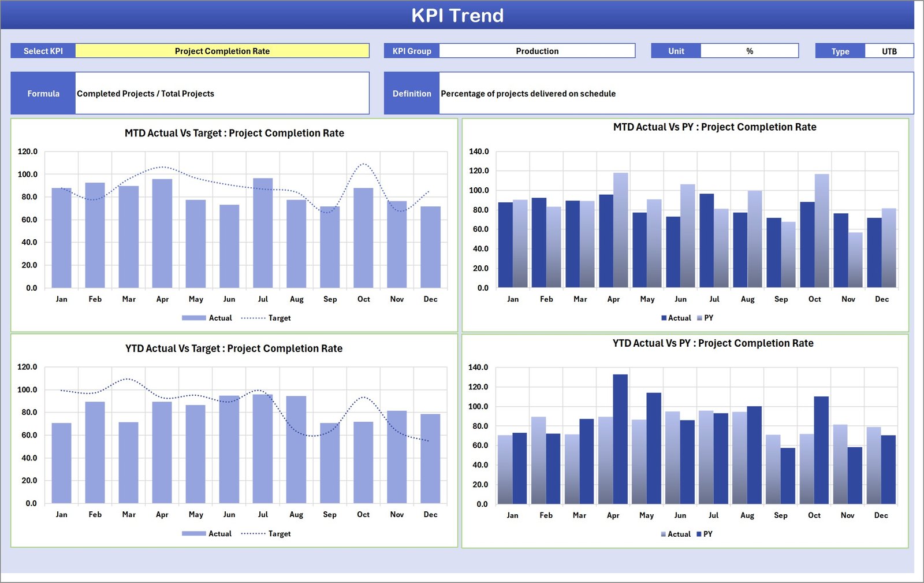Click the July bar in YTD Target chart
The image size is (924, 583).
pos(263,451)
